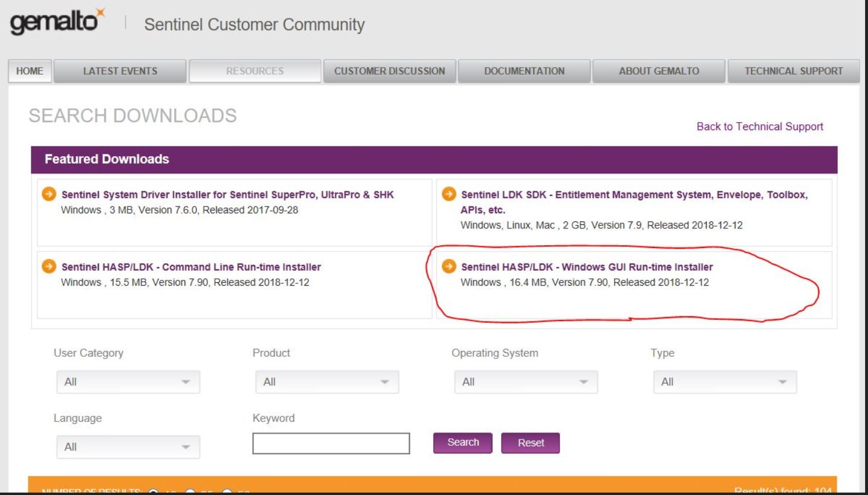This screenshot has width=868, height=495.
Task: Click the gemalto logo
Action: point(58,22)
